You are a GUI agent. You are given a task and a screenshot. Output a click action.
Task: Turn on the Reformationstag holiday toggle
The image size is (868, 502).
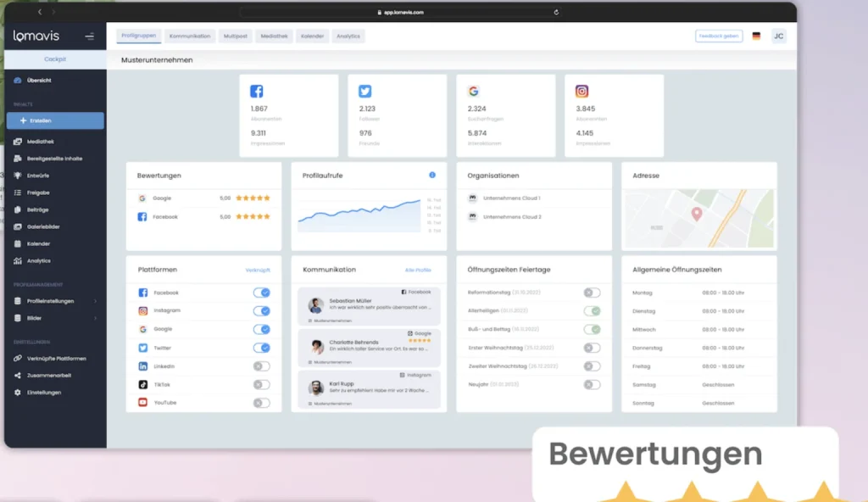[592, 293]
